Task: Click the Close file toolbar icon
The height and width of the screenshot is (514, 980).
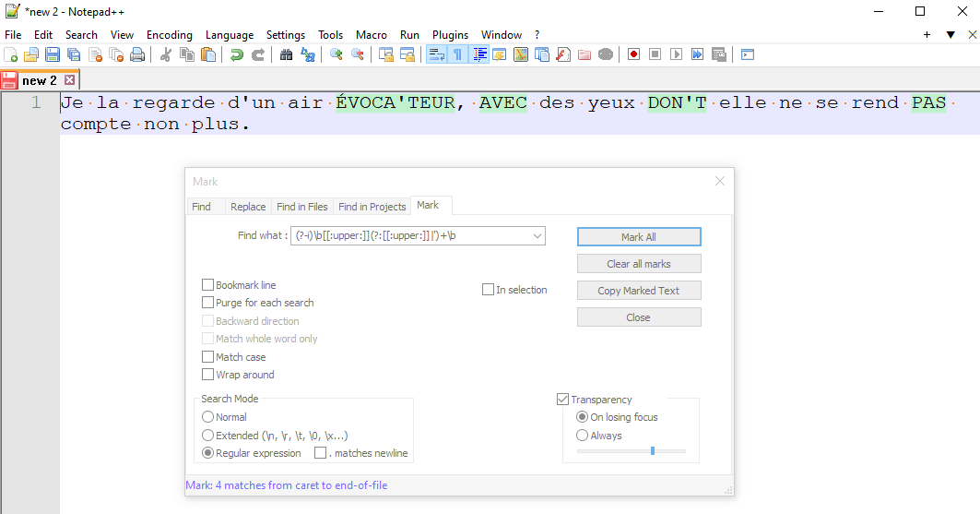Action: (x=95, y=55)
